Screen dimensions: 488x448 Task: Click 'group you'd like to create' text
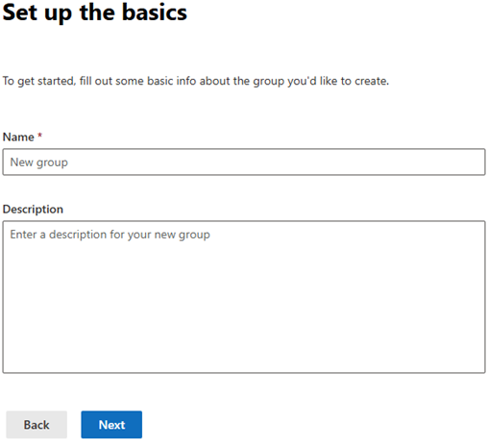[x=321, y=81]
